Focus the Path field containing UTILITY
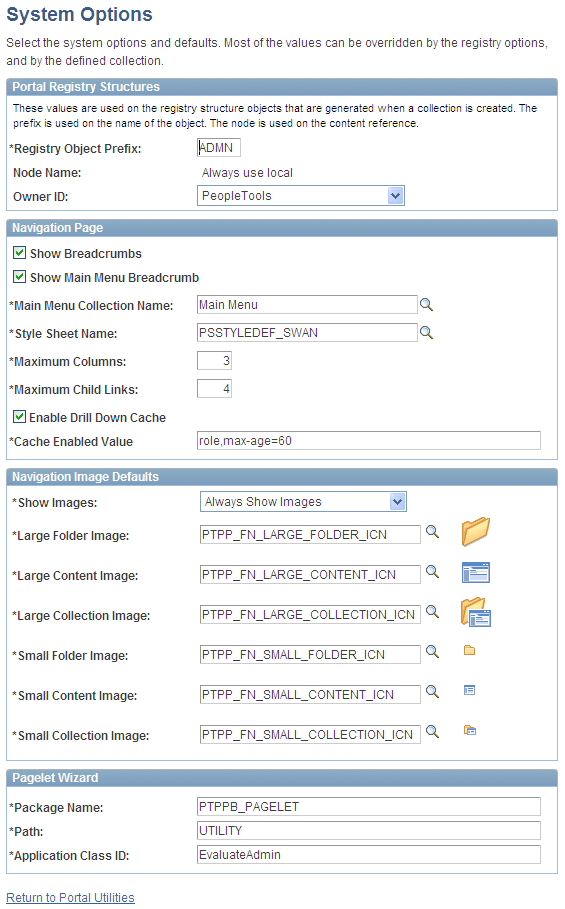Image resolution: width=565 pixels, height=909 pixels. (369, 831)
